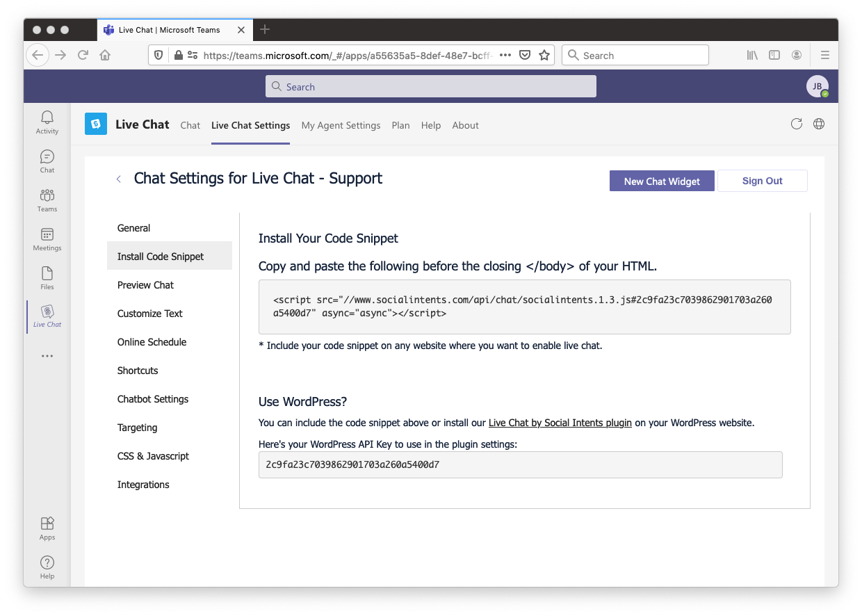Open the Help tab in Live Chat

(431, 125)
